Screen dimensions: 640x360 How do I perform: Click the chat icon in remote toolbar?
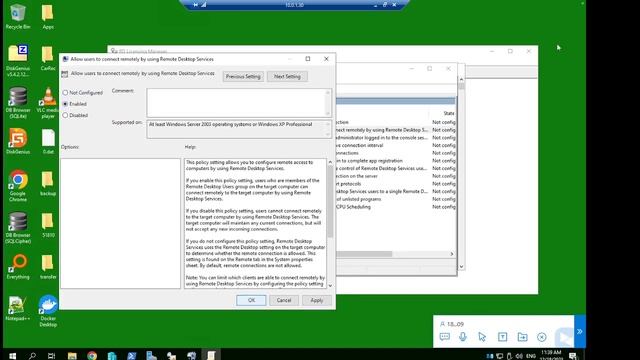point(444,337)
